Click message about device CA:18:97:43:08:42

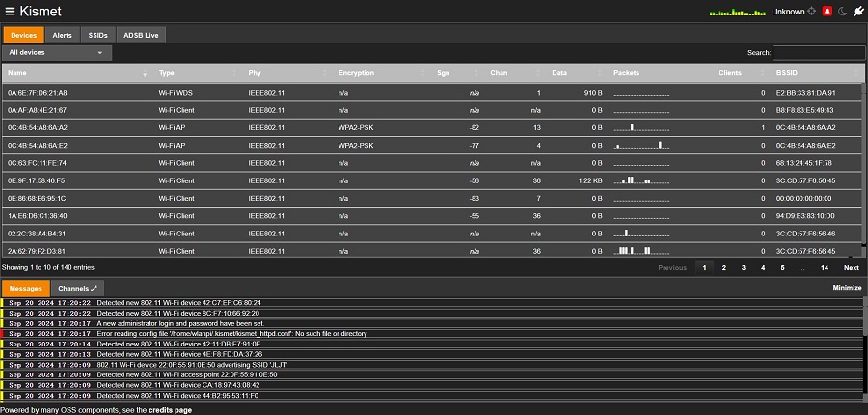(178, 385)
